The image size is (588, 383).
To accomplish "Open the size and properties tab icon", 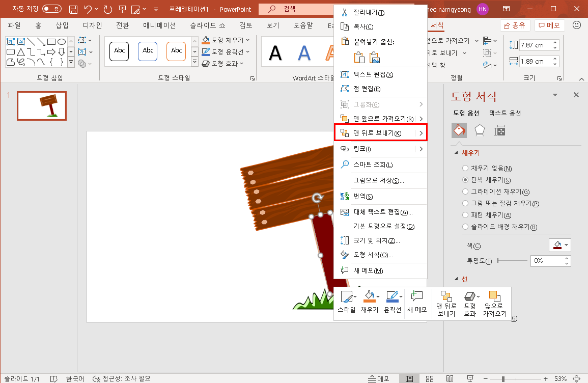I will (499, 130).
